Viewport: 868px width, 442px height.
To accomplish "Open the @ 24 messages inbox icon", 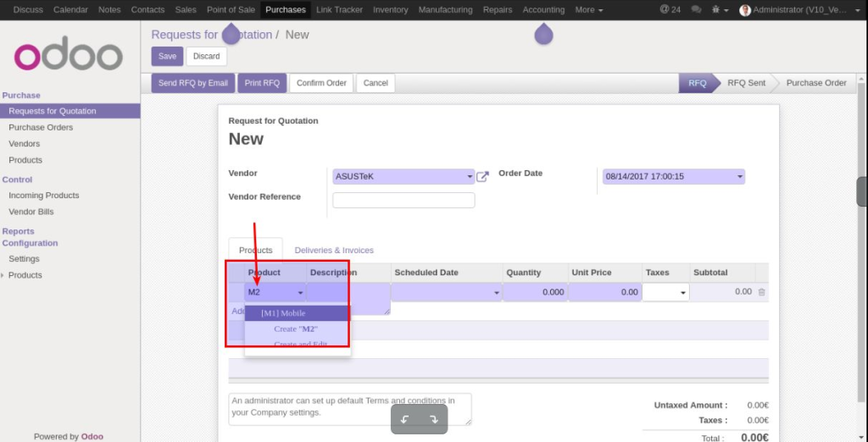I will point(670,10).
